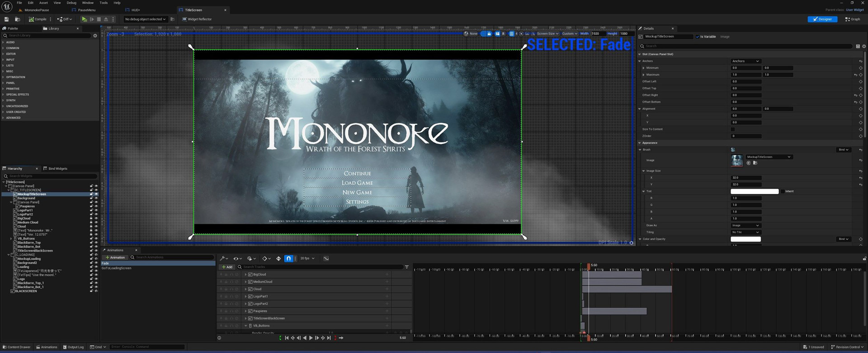Switch to the PauseMenu tab

pos(86,10)
